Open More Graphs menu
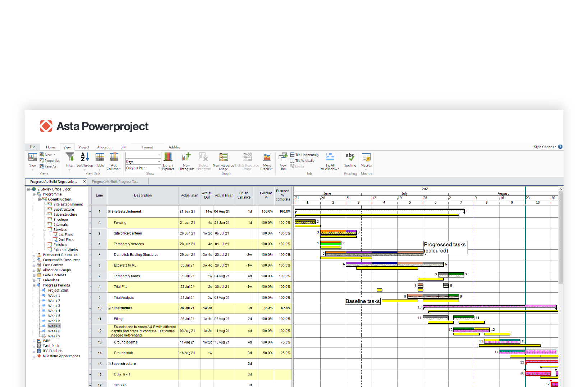 (x=267, y=161)
